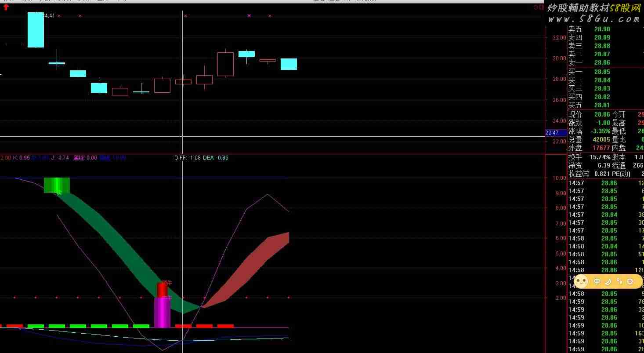
Task: Click the 收益(三) value 0.821
Action: pyautogui.click(x=602, y=174)
